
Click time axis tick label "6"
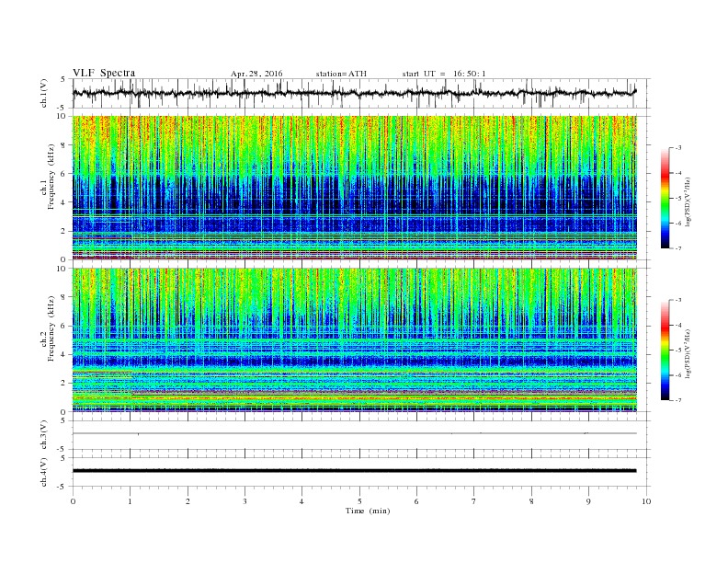click(x=416, y=501)
